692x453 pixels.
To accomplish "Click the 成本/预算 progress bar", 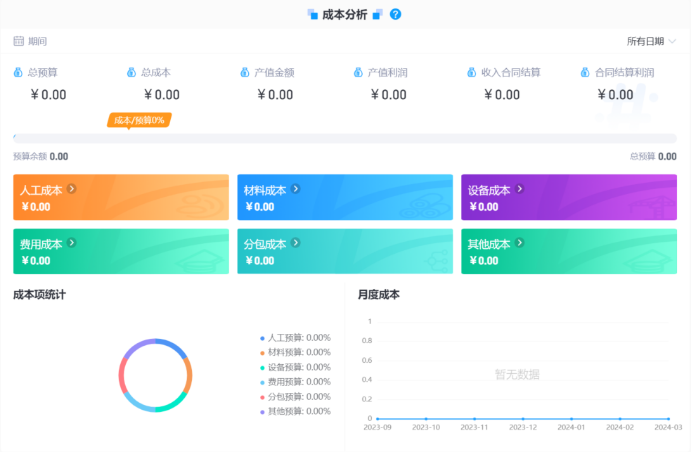I will pyautogui.click(x=345, y=138).
